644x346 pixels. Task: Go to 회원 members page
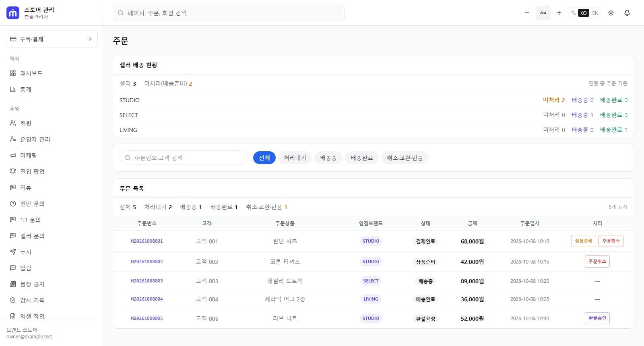(x=51, y=123)
